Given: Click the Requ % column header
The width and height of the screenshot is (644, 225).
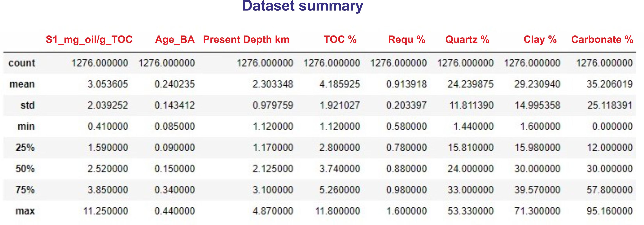Looking at the screenshot, I should pyautogui.click(x=407, y=39).
